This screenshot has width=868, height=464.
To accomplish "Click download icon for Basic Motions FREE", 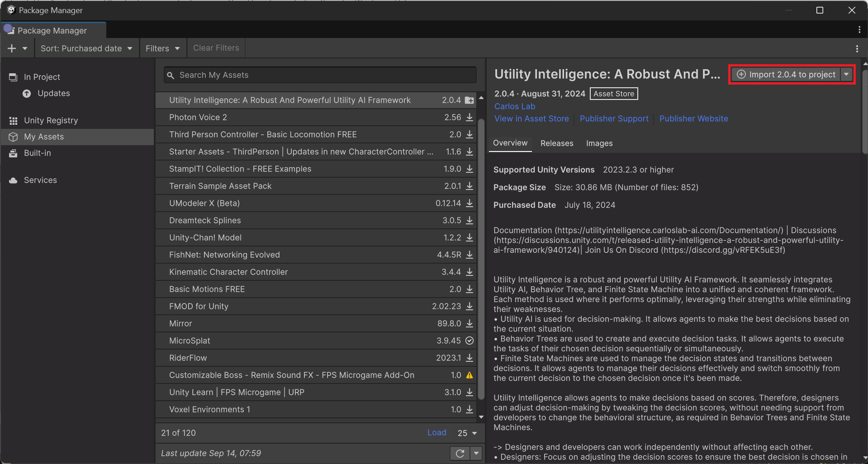I will pos(470,289).
